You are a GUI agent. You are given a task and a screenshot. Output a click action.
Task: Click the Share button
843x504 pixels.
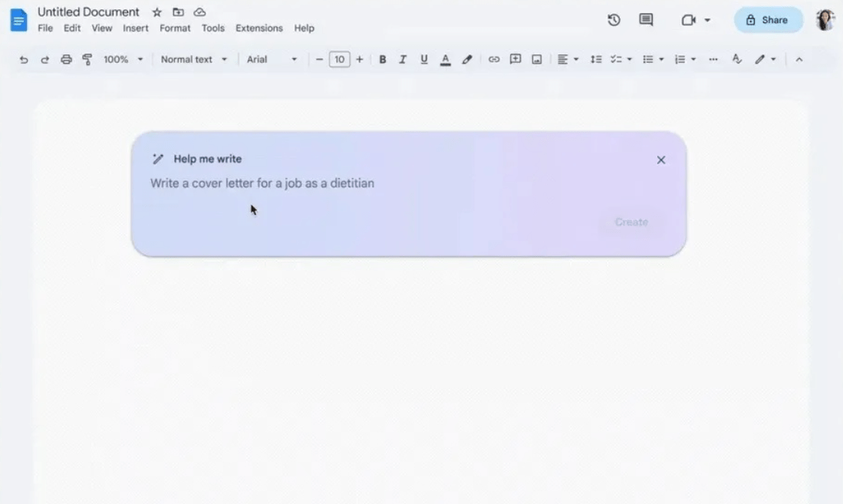coord(768,20)
